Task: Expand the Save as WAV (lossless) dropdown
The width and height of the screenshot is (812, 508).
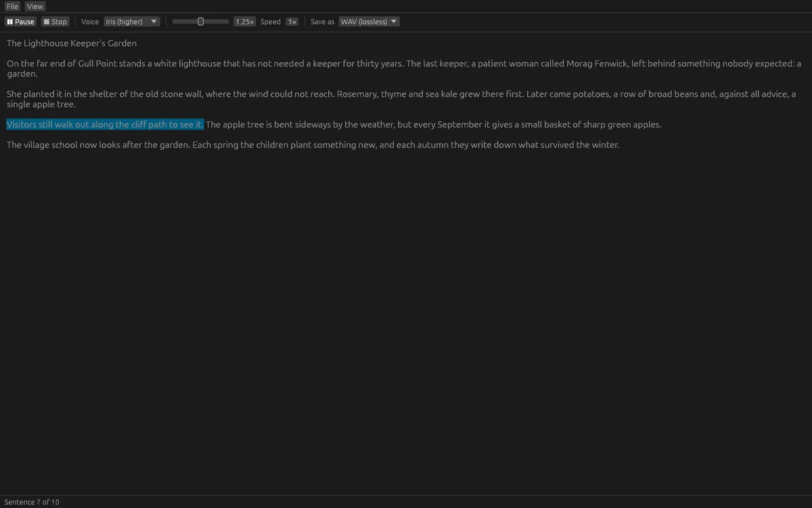Action: [369, 22]
